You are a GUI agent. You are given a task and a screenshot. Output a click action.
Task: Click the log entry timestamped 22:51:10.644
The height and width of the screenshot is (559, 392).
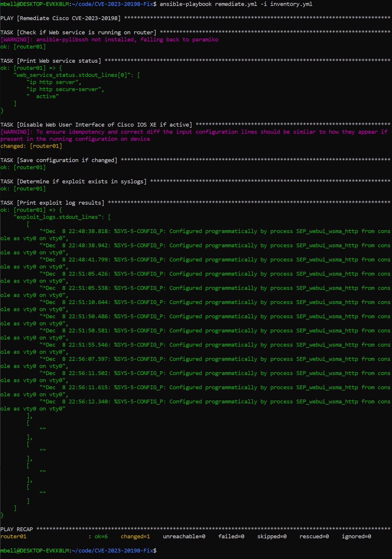195,306
